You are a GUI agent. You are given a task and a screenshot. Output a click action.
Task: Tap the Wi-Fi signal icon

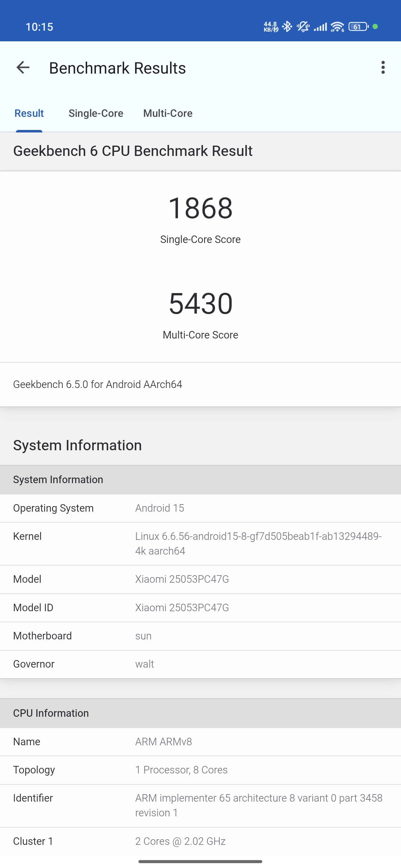(x=337, y=27)
